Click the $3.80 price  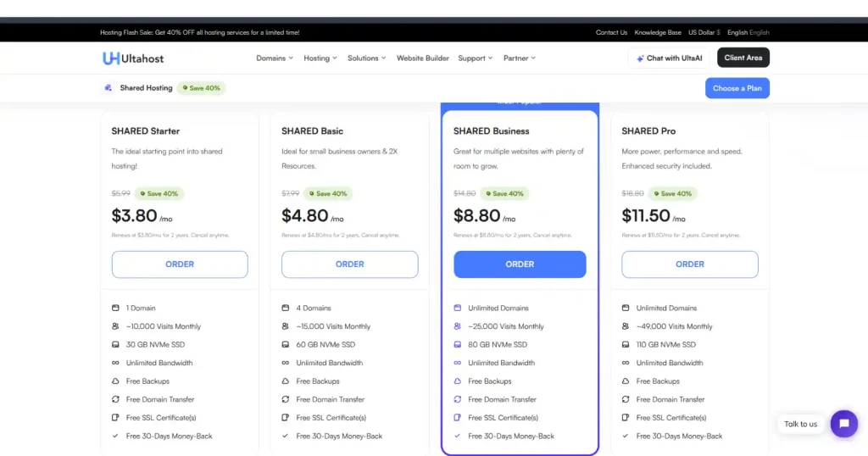click(134, 215)
